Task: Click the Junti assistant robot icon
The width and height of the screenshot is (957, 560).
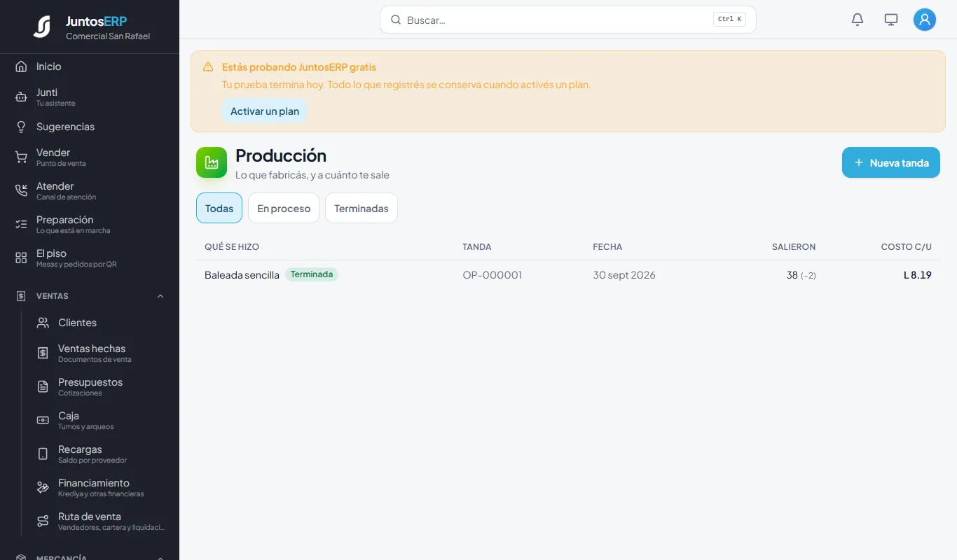Action: 21,97
